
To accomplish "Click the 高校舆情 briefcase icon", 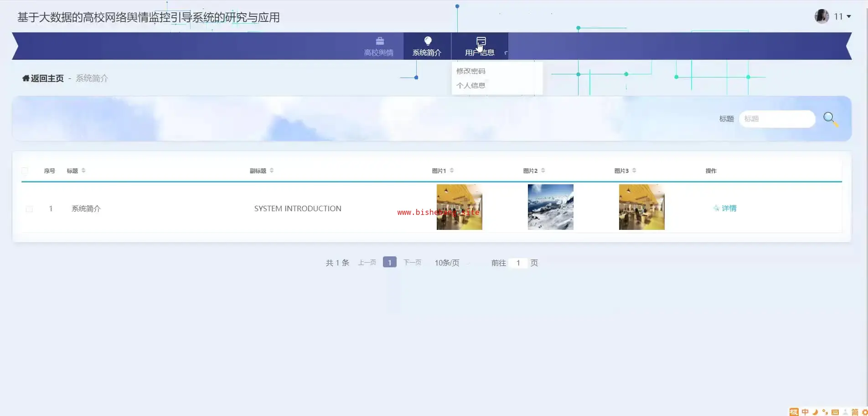I will coord(379,41).
